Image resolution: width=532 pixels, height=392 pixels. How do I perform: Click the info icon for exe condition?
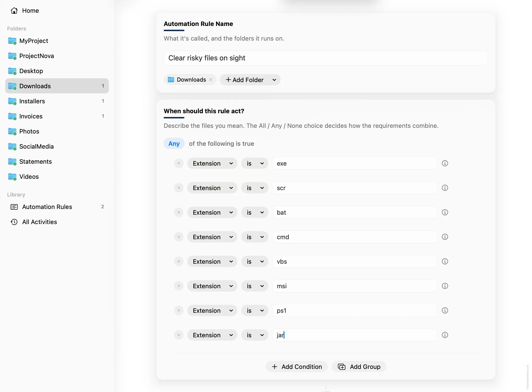click(445, 163)
